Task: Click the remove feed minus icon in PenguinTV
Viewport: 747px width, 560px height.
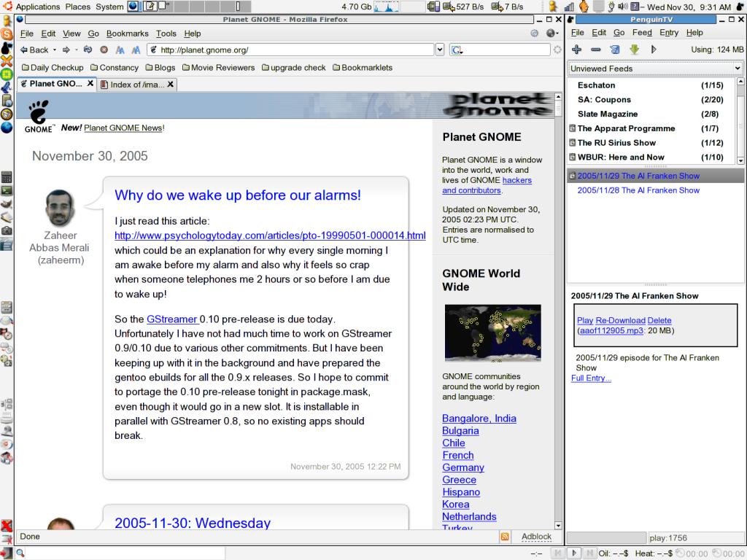Action: (595, 49)
